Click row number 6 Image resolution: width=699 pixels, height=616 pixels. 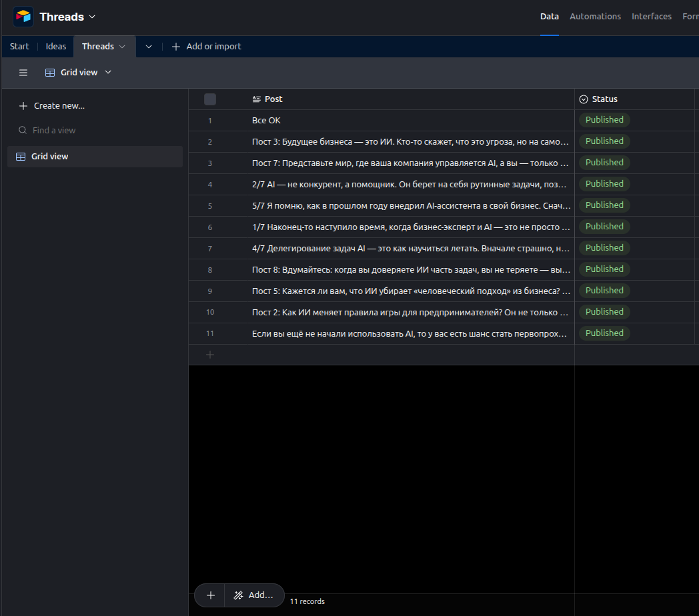click(210, 227)
